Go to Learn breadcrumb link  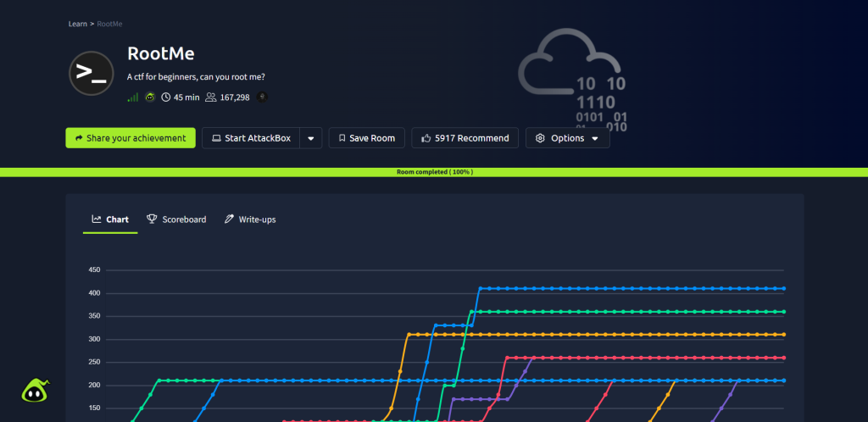point(77,24)
